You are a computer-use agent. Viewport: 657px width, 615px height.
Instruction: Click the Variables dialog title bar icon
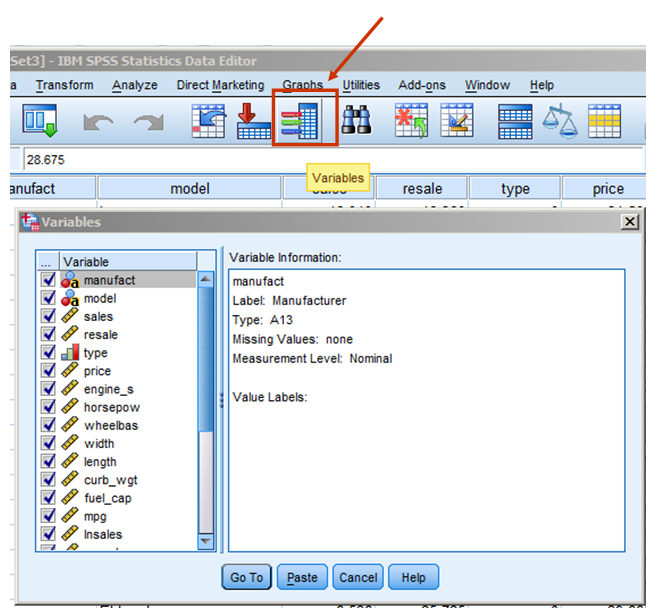coord(31,222)
